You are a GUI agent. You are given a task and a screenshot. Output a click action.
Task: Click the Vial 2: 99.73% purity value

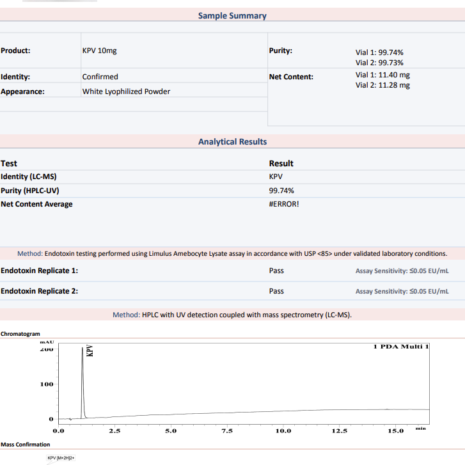[x=379, y=63]
